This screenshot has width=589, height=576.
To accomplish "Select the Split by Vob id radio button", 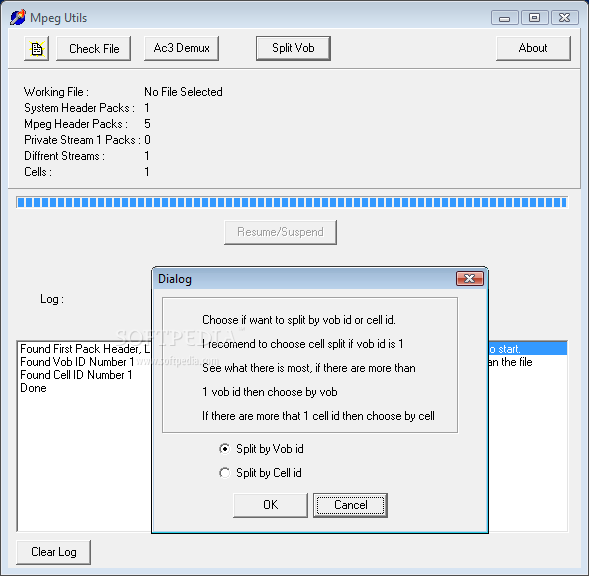I will click(261, 449).
